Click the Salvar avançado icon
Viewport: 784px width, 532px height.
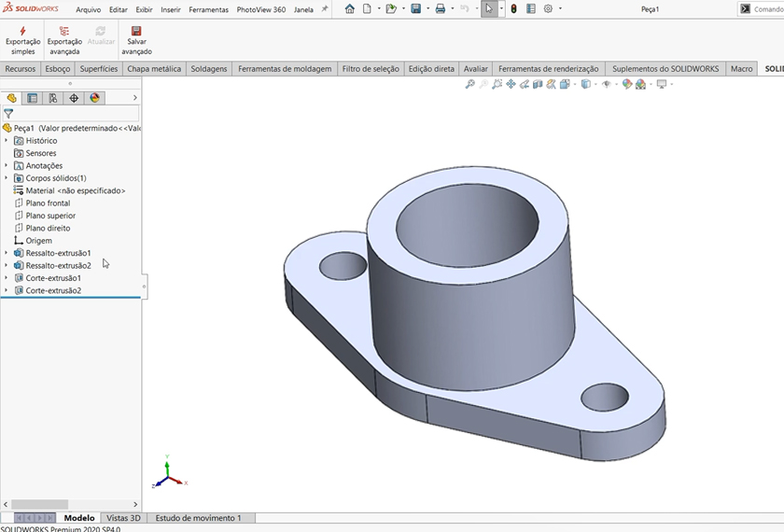136,32
